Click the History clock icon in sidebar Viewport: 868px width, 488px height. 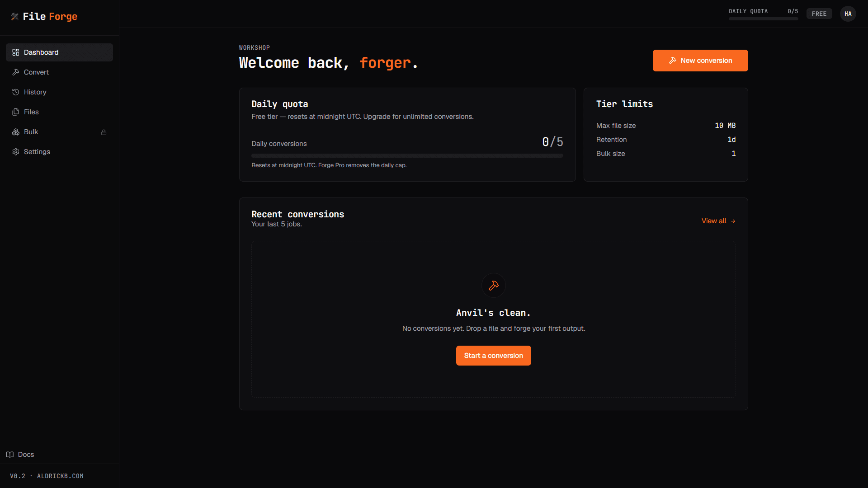point(16,92)
